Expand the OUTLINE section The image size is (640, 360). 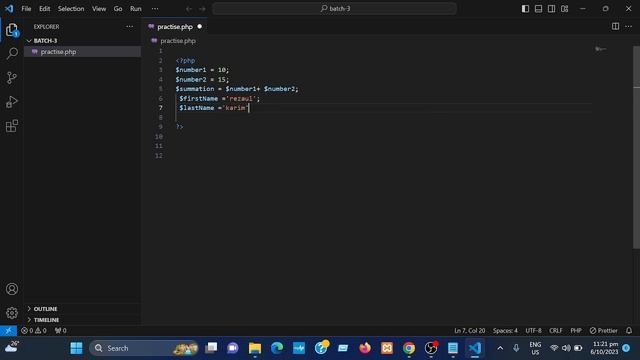click(82, 309)
